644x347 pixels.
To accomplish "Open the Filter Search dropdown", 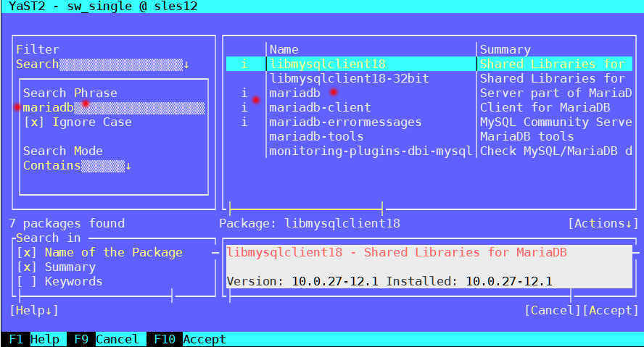I will click(x=103, y=64).
